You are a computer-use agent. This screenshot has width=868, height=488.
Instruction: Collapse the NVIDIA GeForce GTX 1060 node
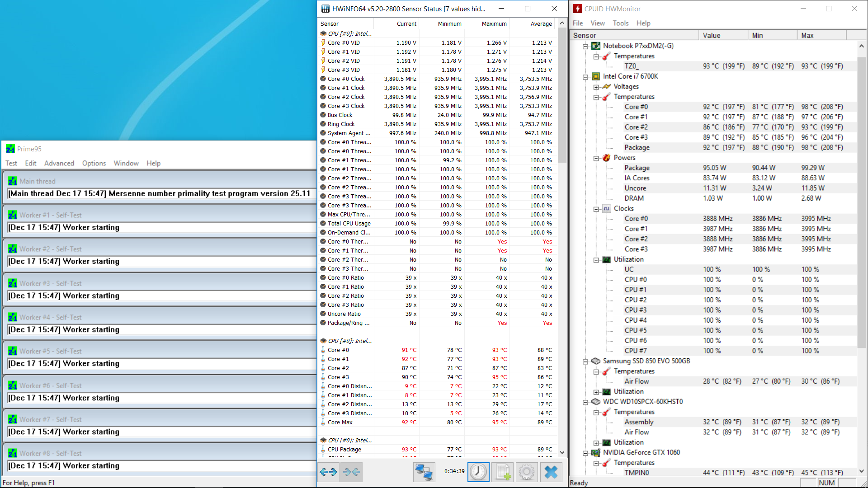pyautogui.click(x=585, y=453)
